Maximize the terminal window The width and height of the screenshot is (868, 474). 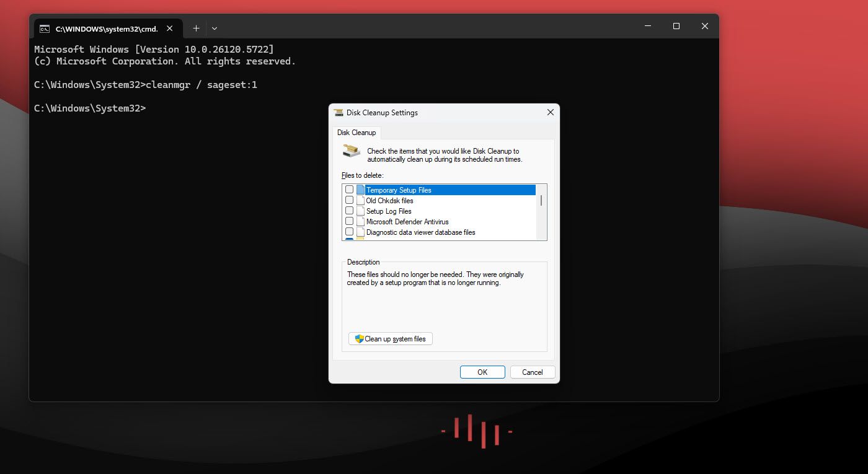point(676,26)
